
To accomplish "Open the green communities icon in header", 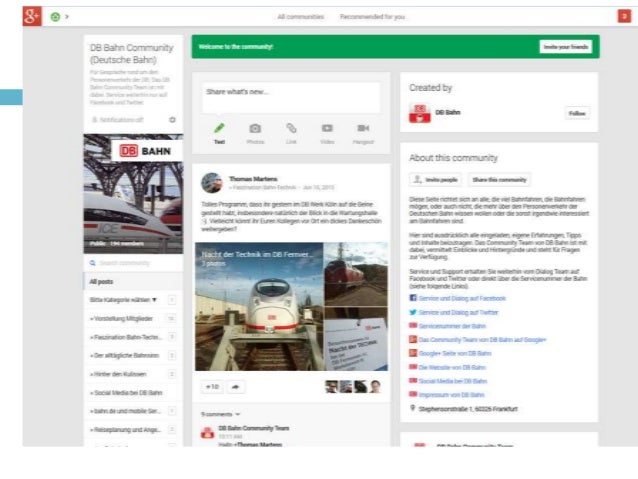I will tap(55, 17).
